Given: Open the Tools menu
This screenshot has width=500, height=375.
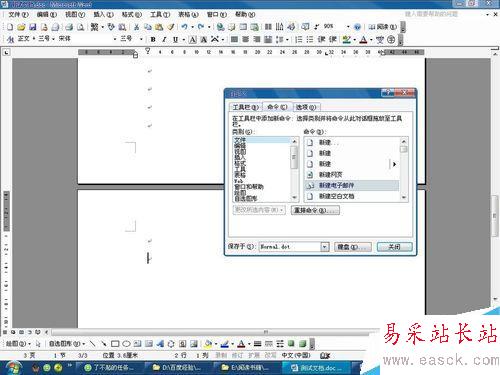Looking at the screenshot, I should click(160, 15).
